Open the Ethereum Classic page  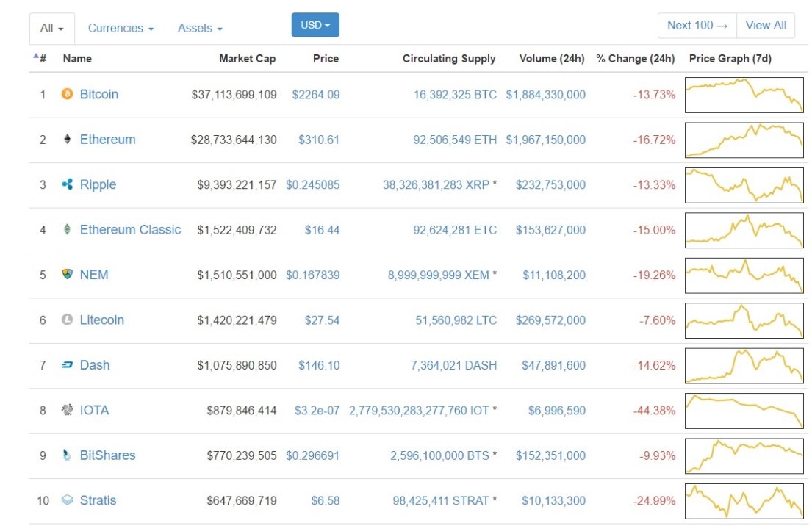129,229
